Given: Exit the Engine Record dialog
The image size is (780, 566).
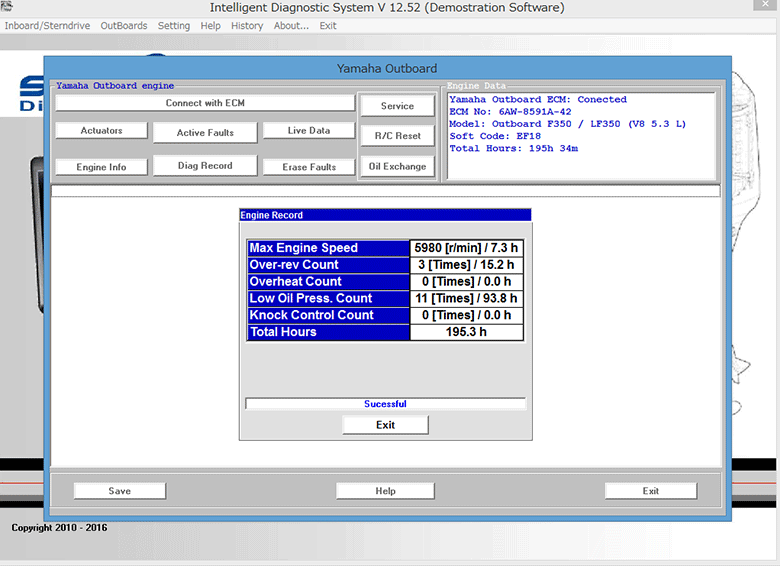Looking at the screenshot, I should tap(386, 425).
